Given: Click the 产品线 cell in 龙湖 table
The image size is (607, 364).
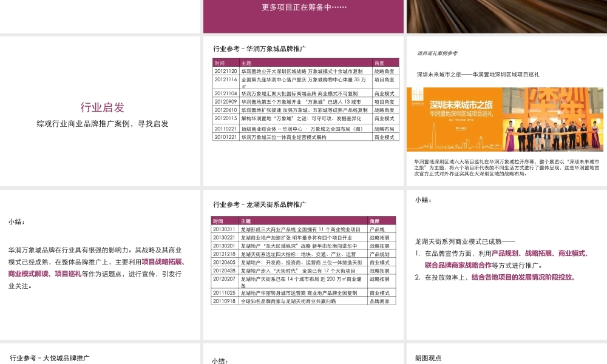Looking at the screenshot, I should click(382, 229).
